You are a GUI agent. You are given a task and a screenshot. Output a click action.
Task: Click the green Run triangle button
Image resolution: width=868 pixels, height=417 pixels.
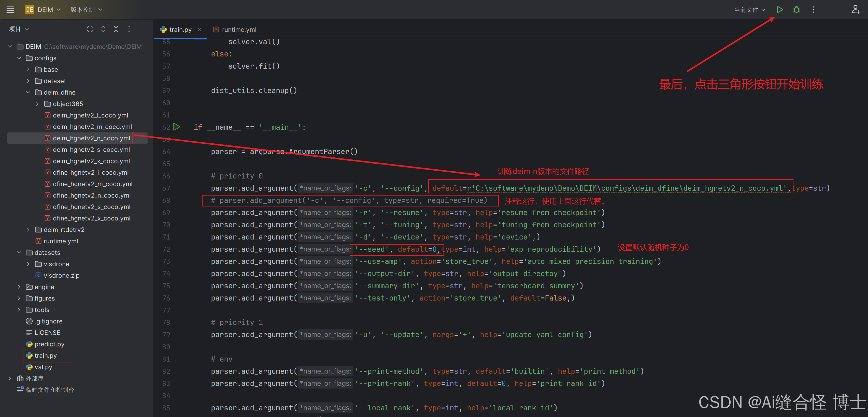pos(779,9)
